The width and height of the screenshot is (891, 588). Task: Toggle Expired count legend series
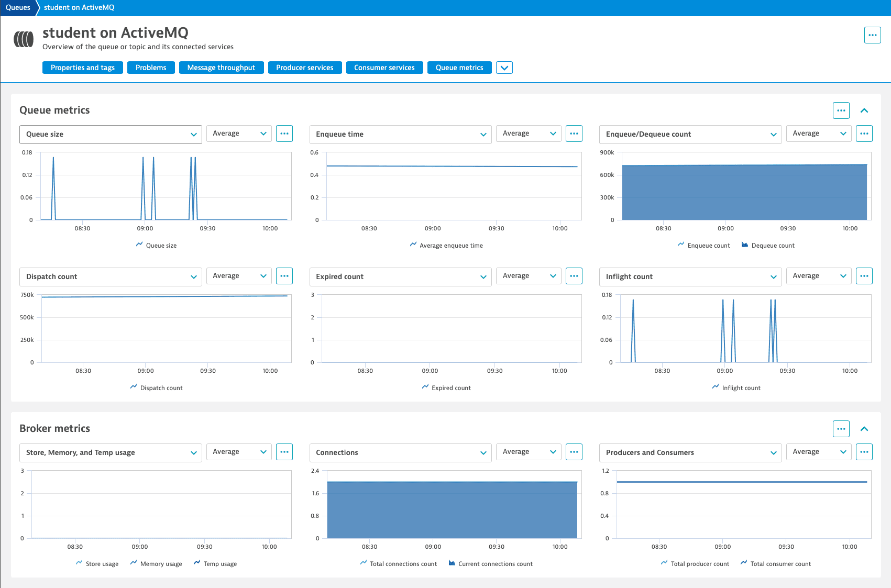pos(446,387)
